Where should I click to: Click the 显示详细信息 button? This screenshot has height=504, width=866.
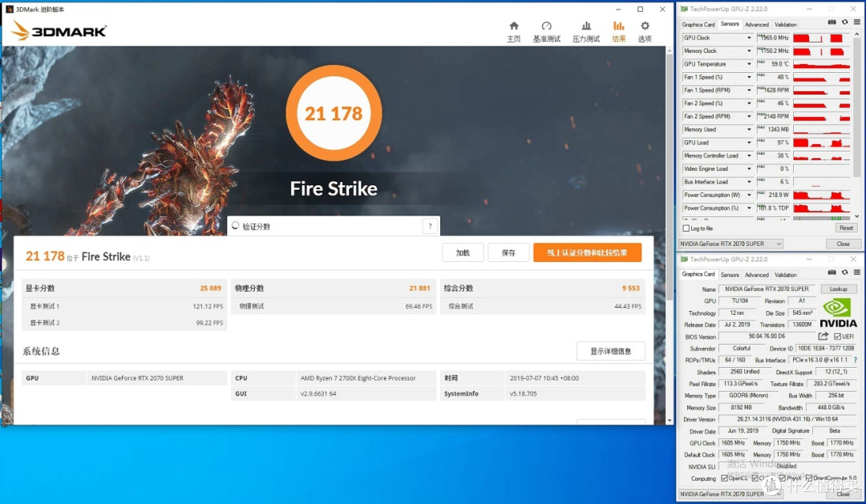[x=611, y=351]
